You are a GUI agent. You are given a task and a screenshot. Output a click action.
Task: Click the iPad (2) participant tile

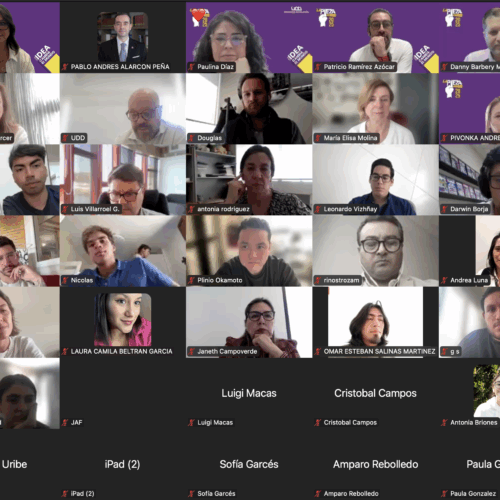(x=122, y=465)
